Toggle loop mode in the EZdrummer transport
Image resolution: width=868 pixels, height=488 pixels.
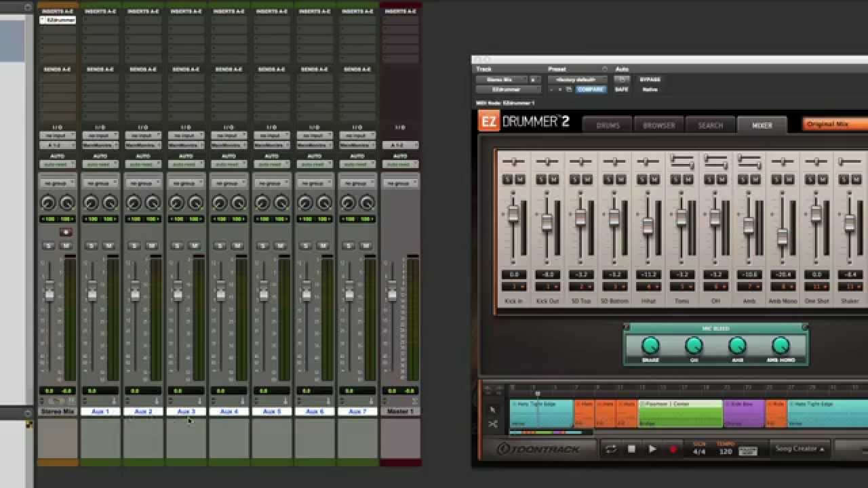[611, 449]
